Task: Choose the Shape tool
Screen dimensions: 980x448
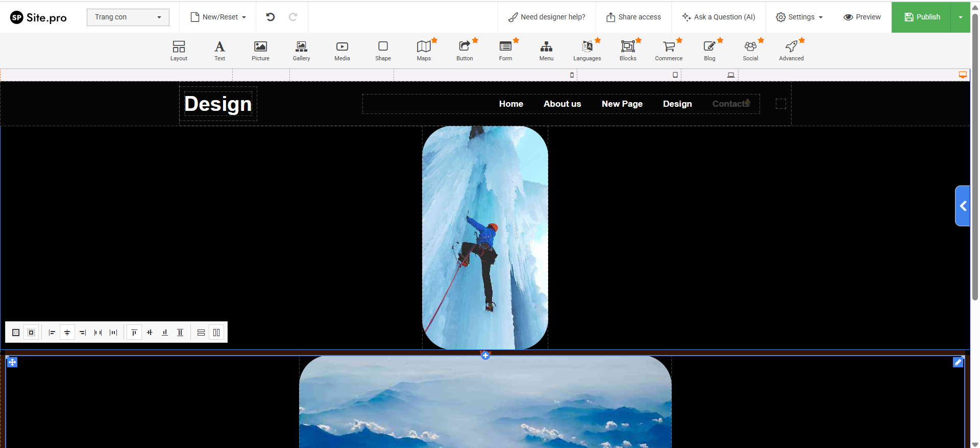Action: pyautogui.click(x=383, y=51)
